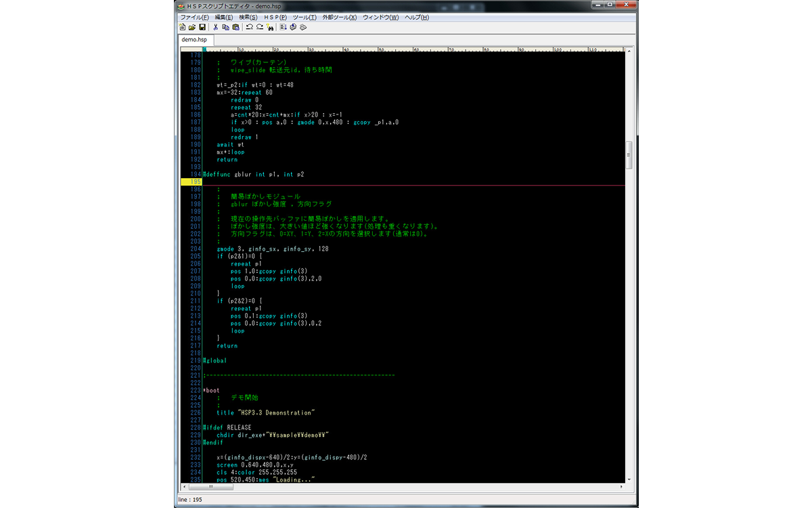Undo the last edit via toolbar
This screenshot has height=508, width=812.
point(250,27)
